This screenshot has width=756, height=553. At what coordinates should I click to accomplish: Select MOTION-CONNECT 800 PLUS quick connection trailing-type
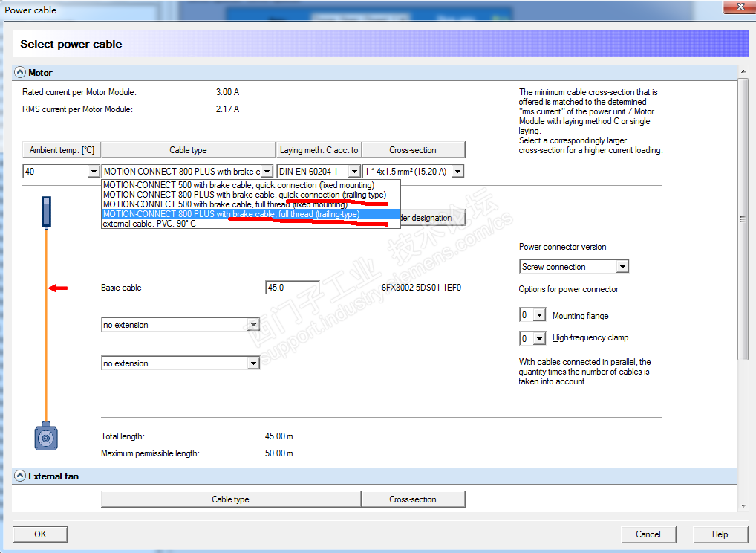pos(251,195)
